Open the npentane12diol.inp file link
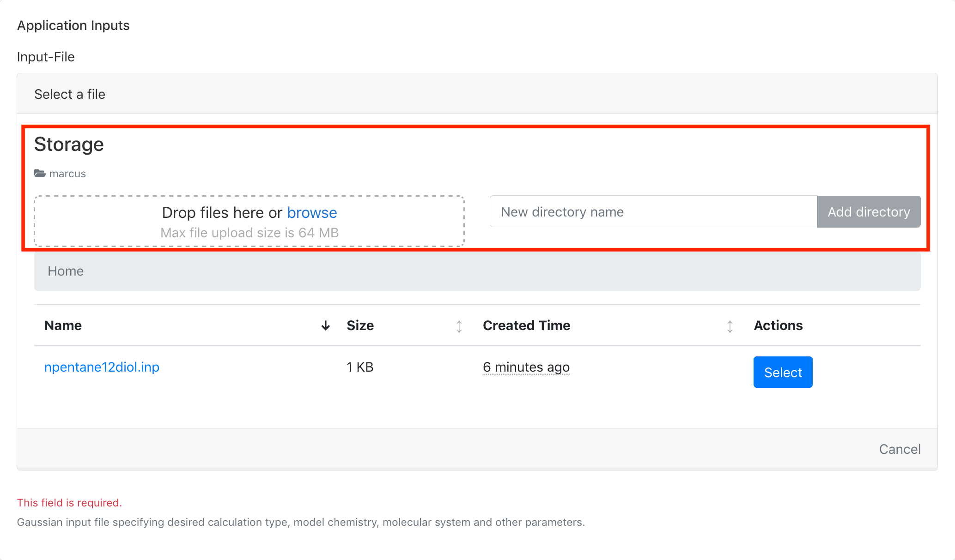Image resolution: width=955 pixels, height=560 pixels. point(102,367)
